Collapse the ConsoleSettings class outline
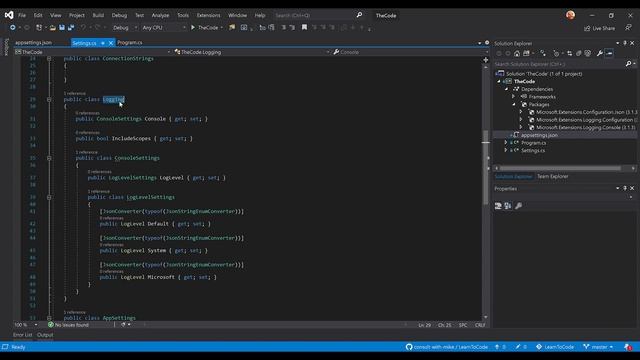Screen dimensions: 640x360 coord(49,158)
